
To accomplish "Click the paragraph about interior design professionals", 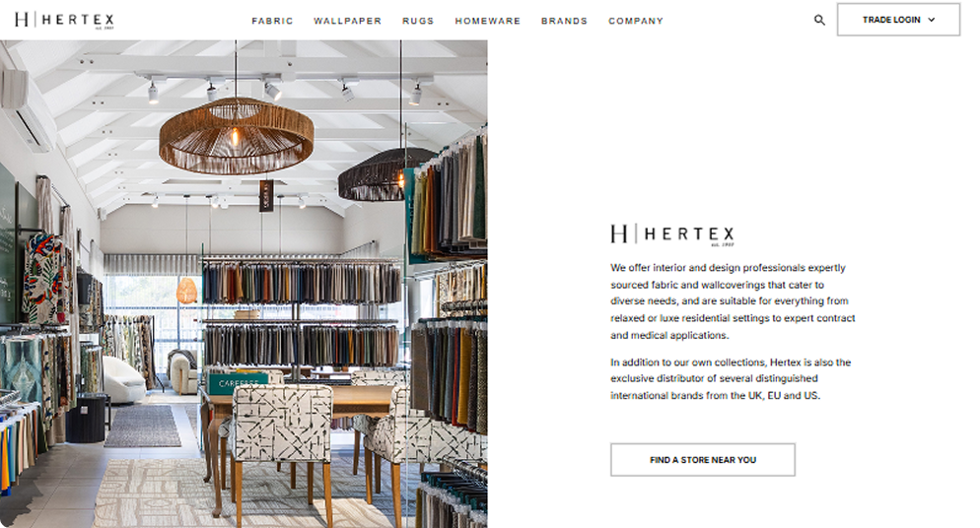I will 733,301.
